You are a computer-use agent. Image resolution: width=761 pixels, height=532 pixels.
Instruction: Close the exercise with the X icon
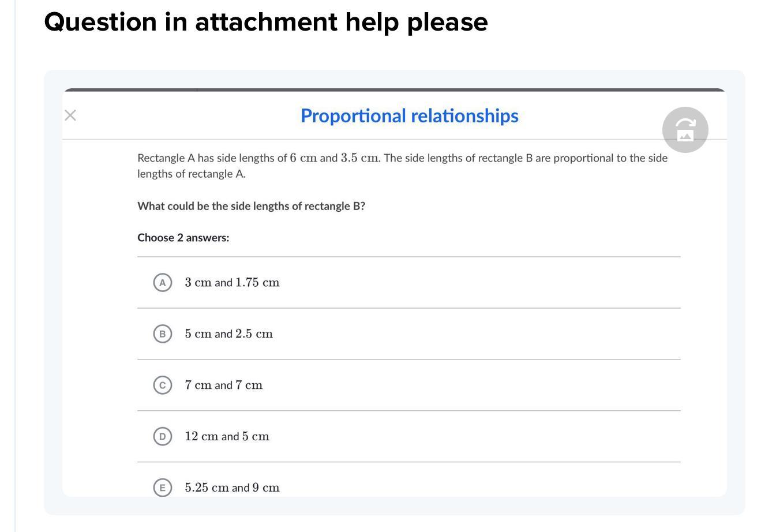click(x=70, y=115)
